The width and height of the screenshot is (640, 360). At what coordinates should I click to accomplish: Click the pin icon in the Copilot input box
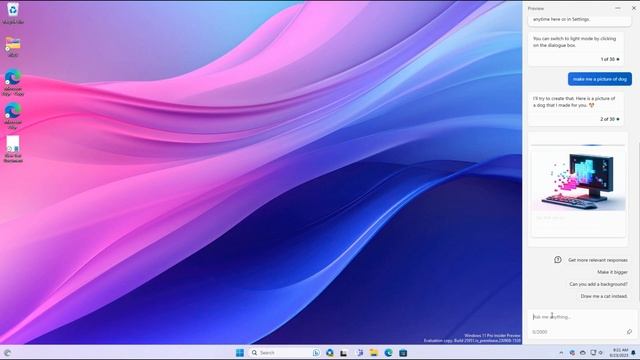point(629,332)
